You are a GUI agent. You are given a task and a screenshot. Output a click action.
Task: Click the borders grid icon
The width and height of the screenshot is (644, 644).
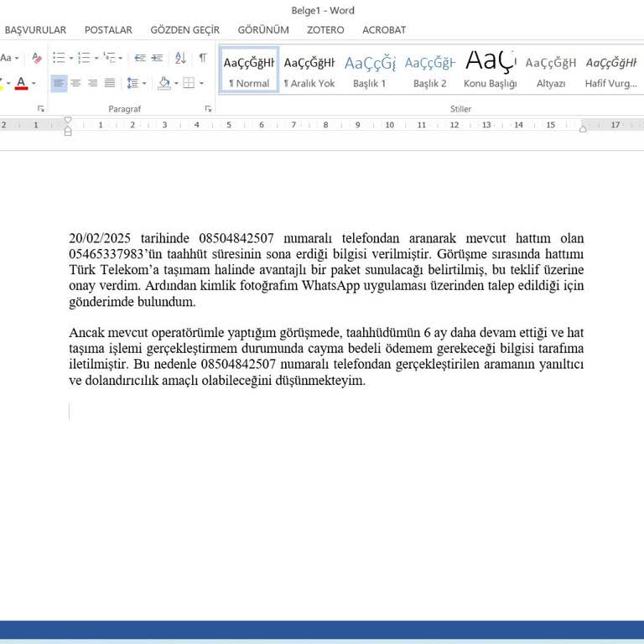(x=189, y=83)
